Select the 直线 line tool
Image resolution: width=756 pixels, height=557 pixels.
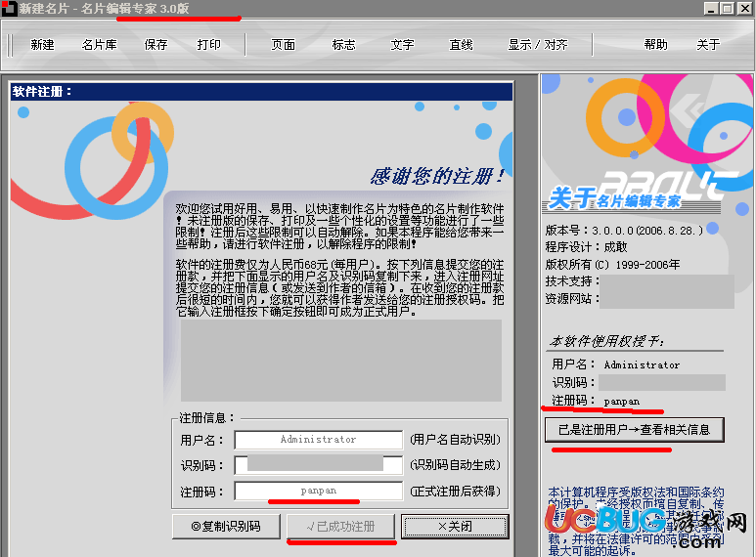[461, 45]
